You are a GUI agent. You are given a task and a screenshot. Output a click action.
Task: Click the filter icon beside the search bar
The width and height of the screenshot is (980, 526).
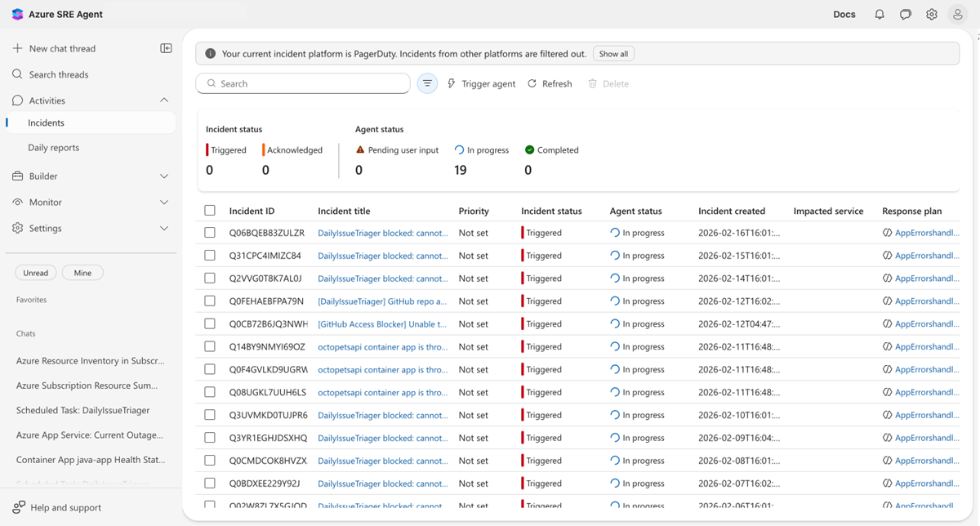pos(426,82)
